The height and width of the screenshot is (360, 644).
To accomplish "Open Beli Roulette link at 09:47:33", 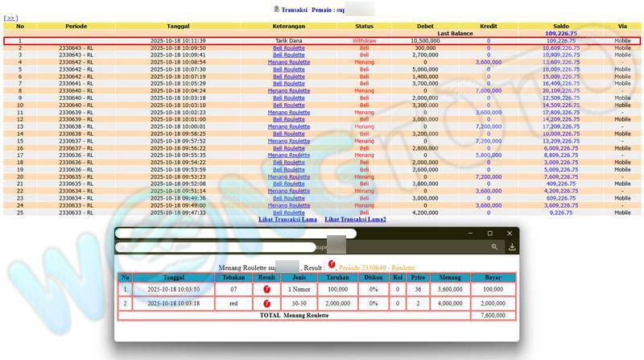I will click(289, 213).
